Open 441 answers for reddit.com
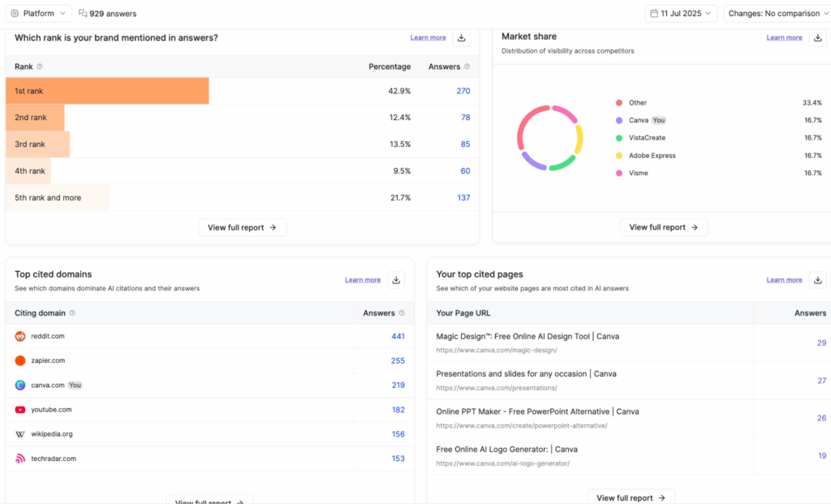Image resolution: width=831 pixels, height=504 pixels. click(398, 337)
